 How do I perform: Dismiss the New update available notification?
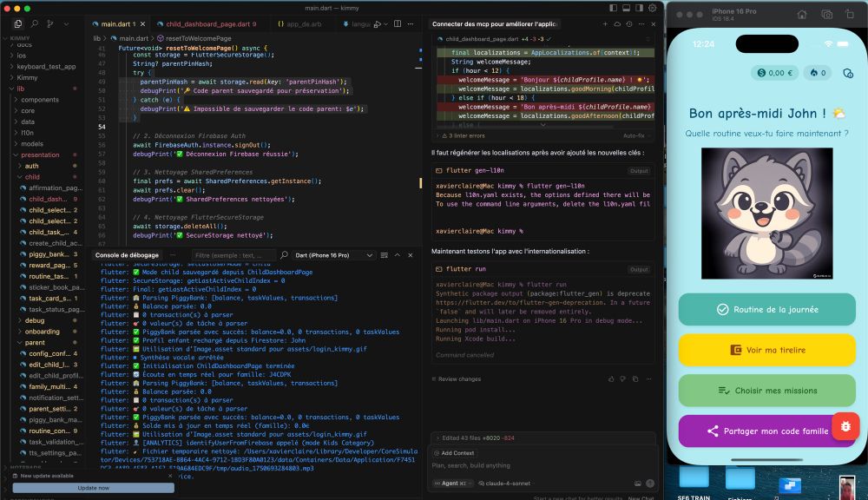tap(170, 476)
